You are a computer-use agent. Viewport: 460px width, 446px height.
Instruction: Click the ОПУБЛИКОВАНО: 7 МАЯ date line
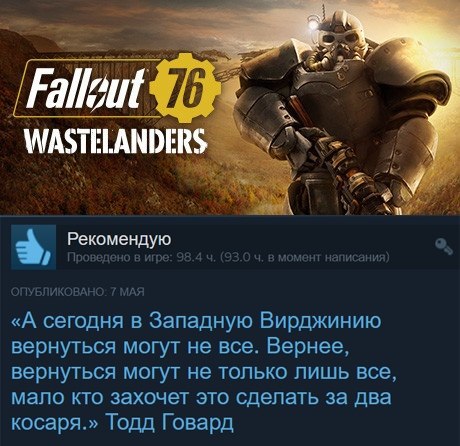(x=78, y=293)
